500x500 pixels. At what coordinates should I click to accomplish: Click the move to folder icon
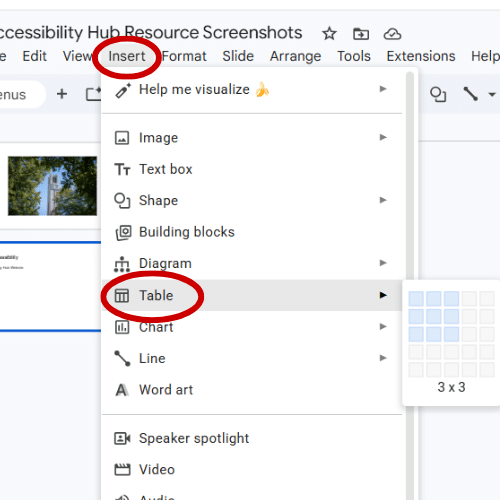pyautogui.click(x=361, y=34)
